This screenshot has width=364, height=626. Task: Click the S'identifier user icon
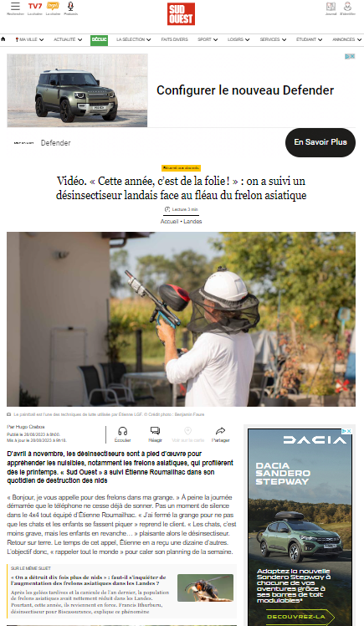(347, 7)
